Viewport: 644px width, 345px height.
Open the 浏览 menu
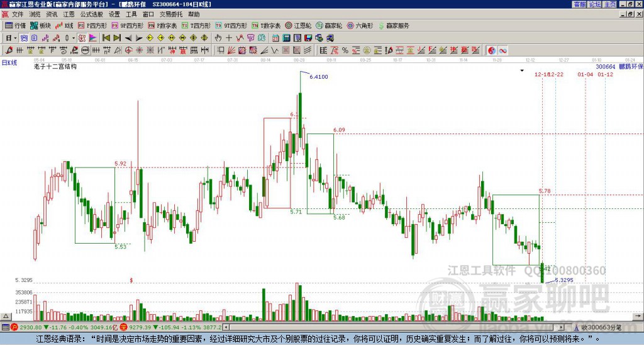point(35,14)
